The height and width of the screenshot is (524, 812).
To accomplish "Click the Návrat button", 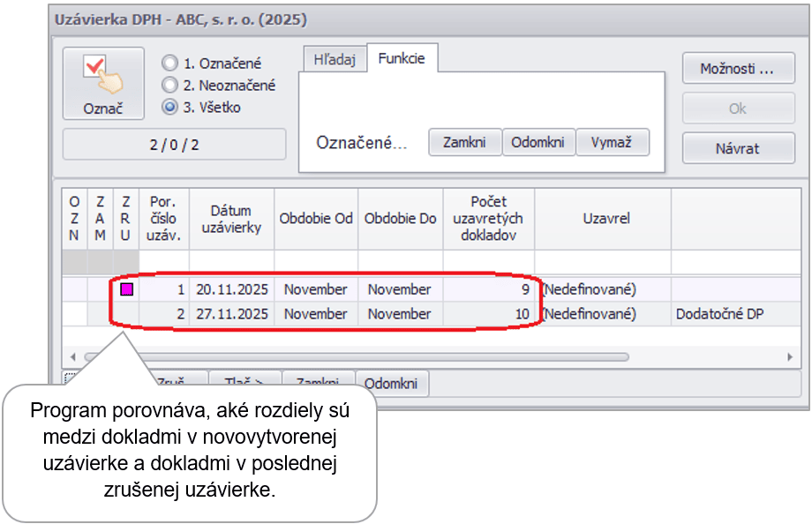I will [736, 148].
